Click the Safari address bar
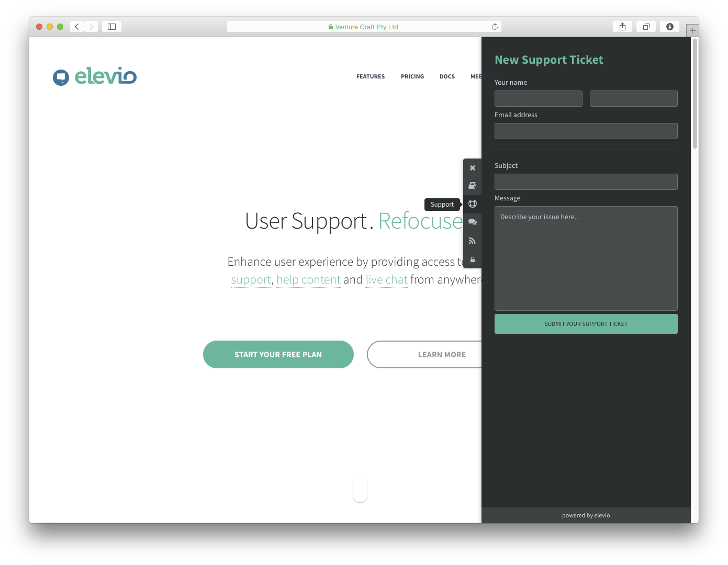Screen dimensions: 728x565 364,27
